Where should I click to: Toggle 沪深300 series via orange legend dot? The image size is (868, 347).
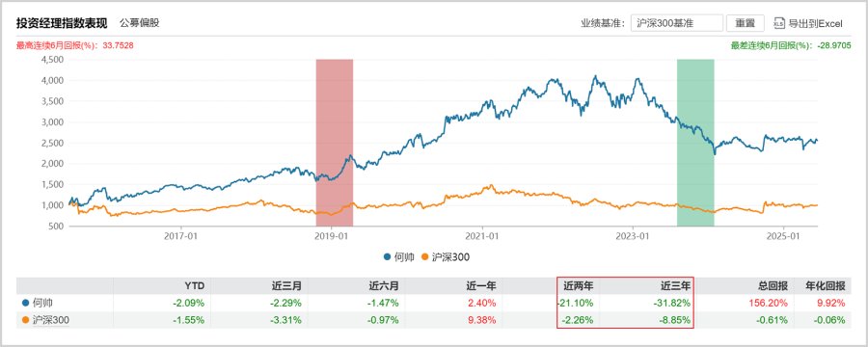425,256
